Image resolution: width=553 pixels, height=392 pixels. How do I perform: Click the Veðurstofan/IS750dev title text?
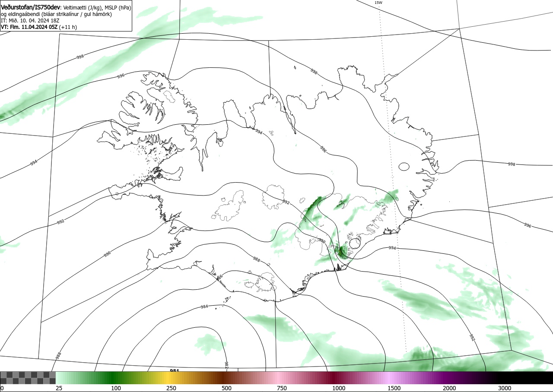[31, 7]
